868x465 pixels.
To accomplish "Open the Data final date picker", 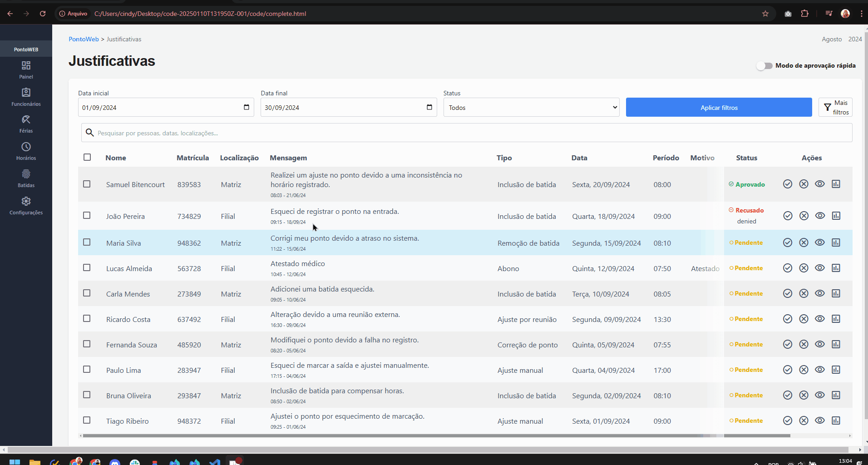I will point(429,107).
